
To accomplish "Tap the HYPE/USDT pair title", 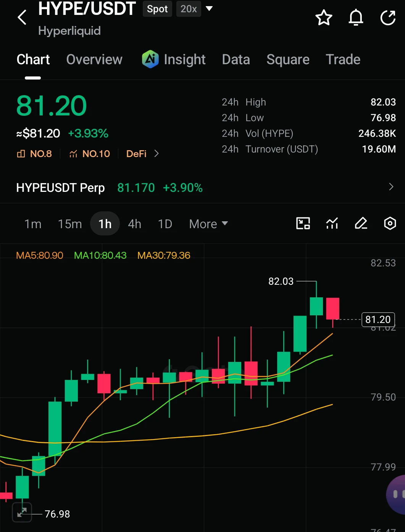I will point(87,8).
